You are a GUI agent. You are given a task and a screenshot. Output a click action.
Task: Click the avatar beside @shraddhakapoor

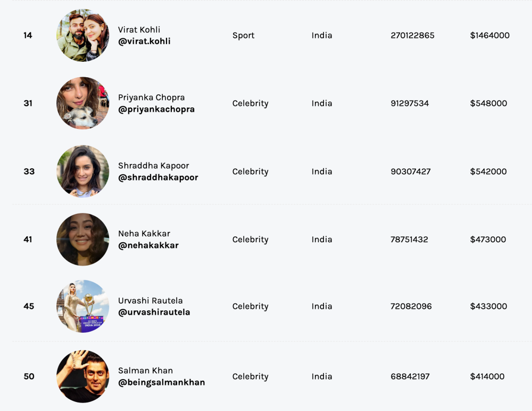pos(82,171)
